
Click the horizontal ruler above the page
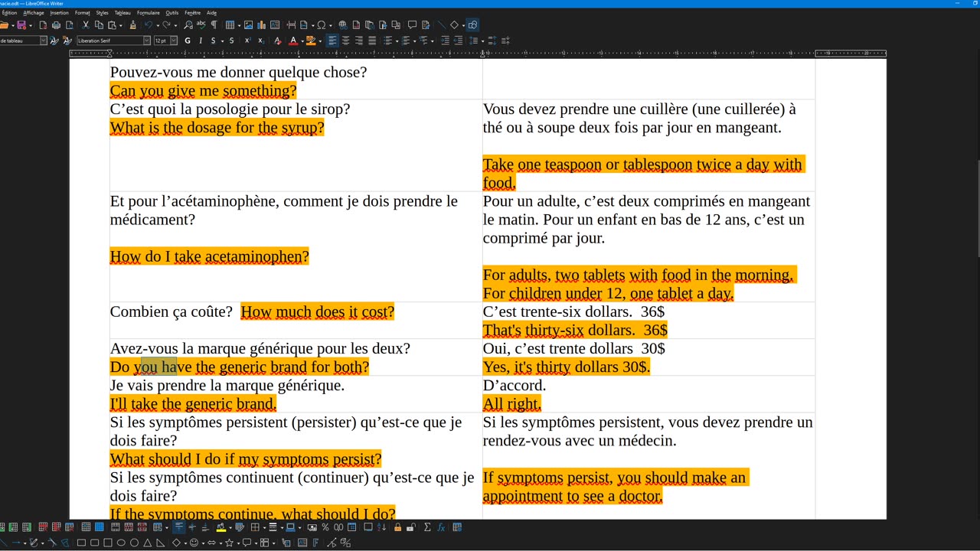point(478,54)
